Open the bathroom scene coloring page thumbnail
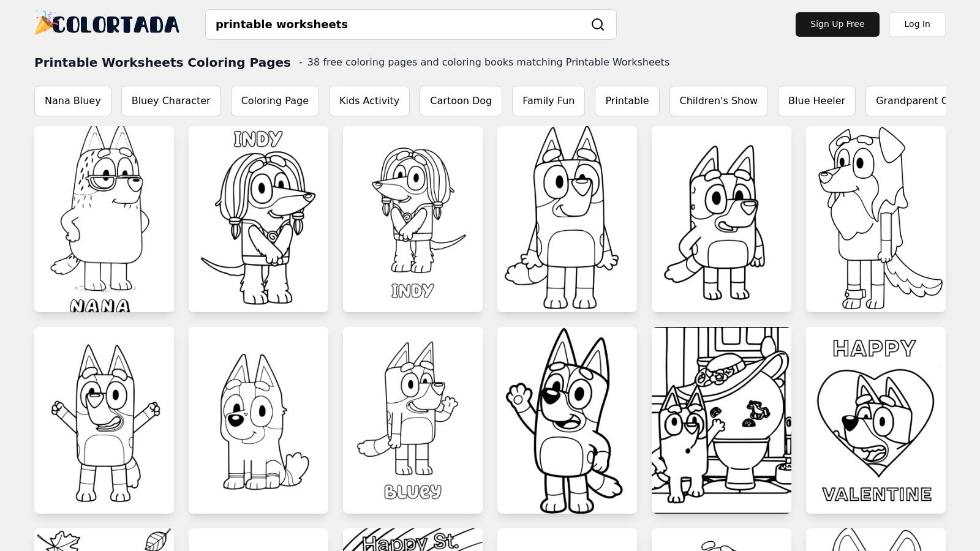The height and width of the screenshot is (551, 980). tap(721, 420)
